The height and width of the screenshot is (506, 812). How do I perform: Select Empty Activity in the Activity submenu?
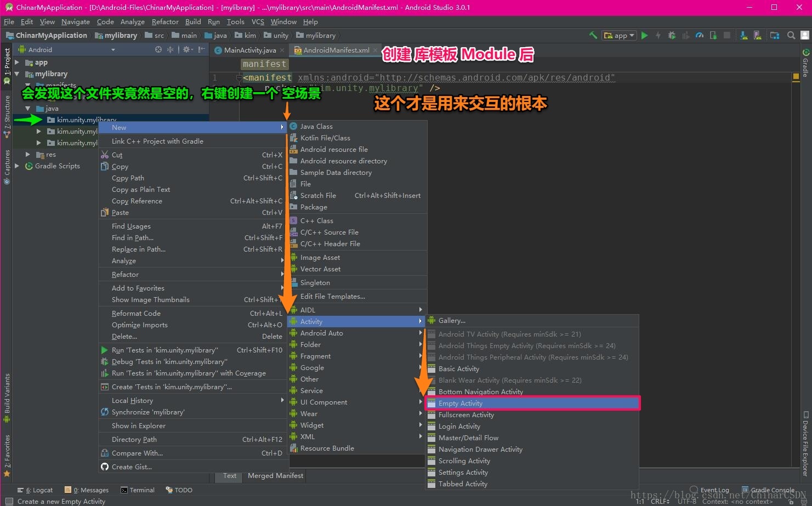[x=532, y=403]
